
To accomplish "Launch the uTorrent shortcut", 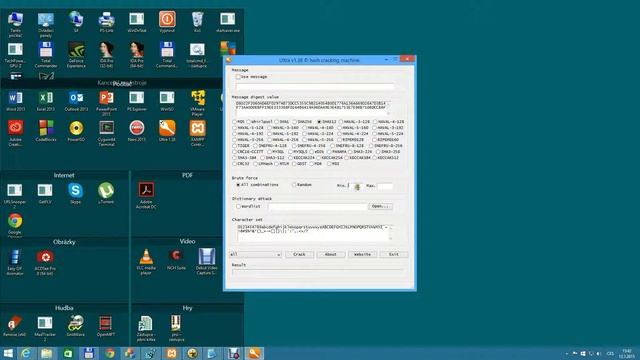I will (x=106, y=193).
